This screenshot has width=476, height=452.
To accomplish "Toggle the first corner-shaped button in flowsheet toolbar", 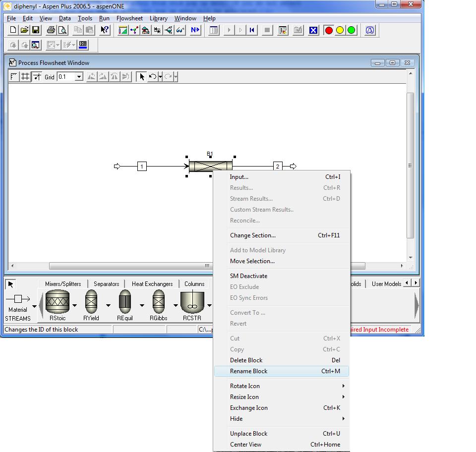I will click(x=14, y=77).
